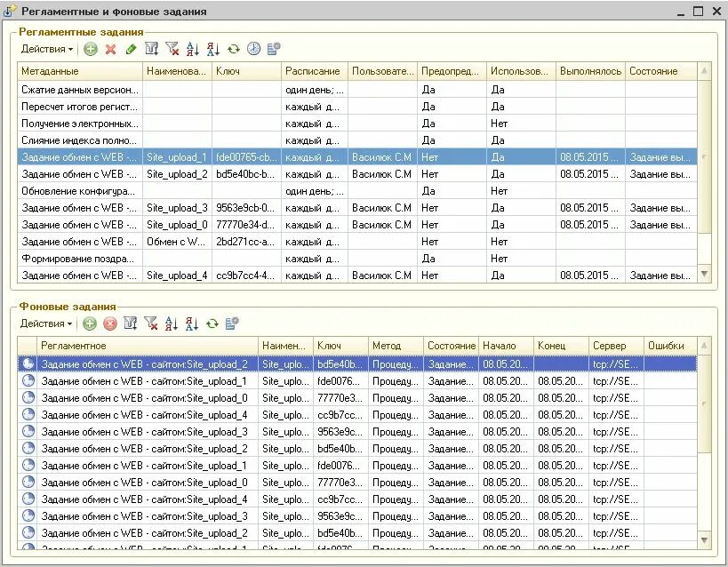Edit scheduled job with green pencil icon
This screenshot has width=728, height=567.
tap(131, 49)
